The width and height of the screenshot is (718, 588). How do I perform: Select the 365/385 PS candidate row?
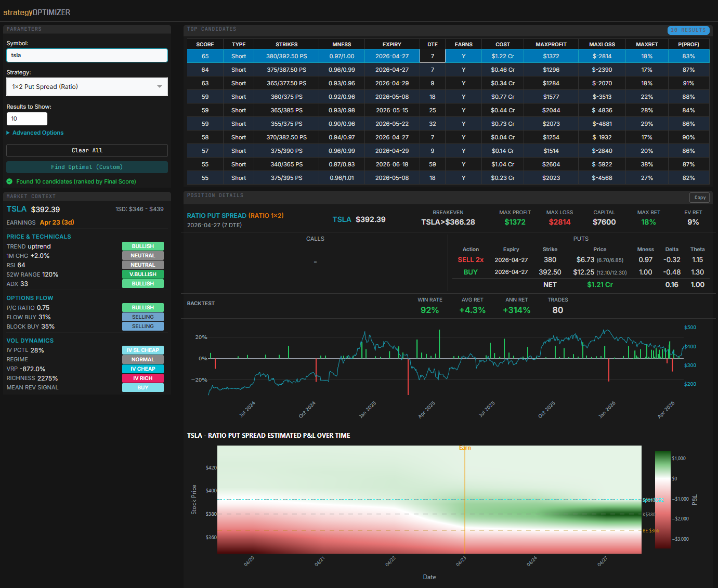pyautogui.click(x=448, y=110)
